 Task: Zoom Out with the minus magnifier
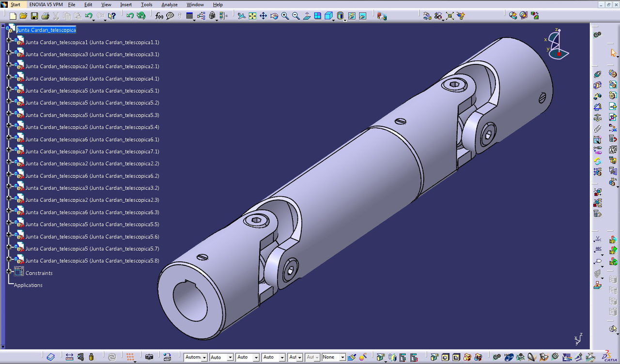point(296,16)
